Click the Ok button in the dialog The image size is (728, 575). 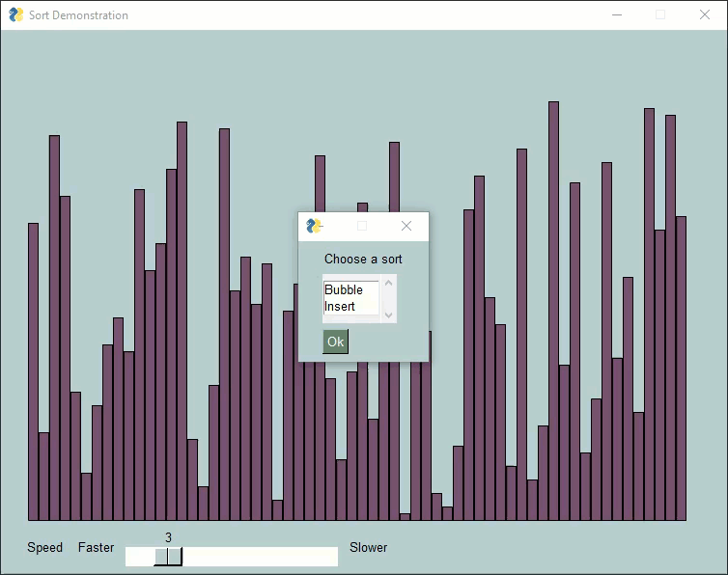click(x=335, y=342)
